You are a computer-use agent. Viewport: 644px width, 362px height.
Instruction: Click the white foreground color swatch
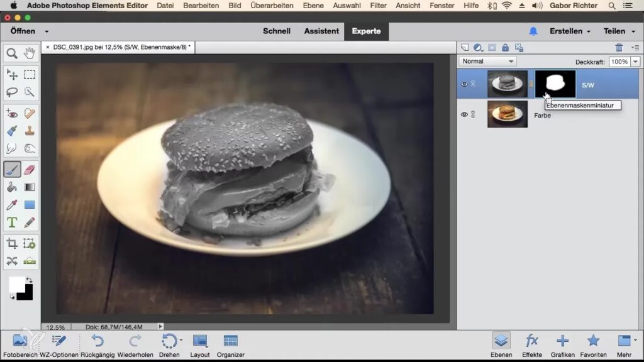tap(16, 283)
